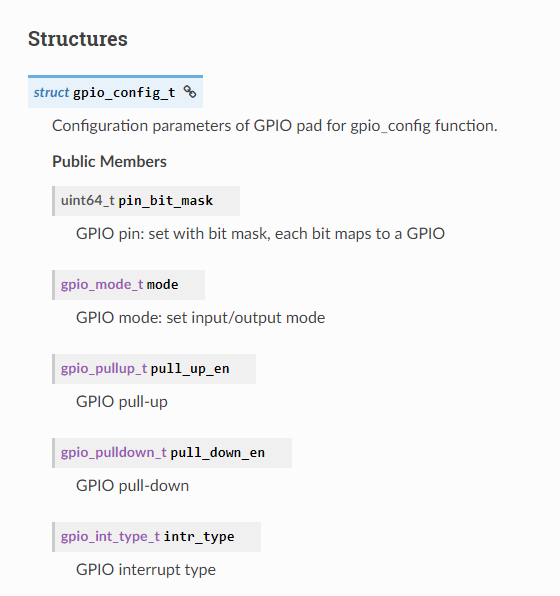Click the 'GPIO pin: set with bit mask' description
The width and height of the screenshot is (560, 596).
(260, 234)
